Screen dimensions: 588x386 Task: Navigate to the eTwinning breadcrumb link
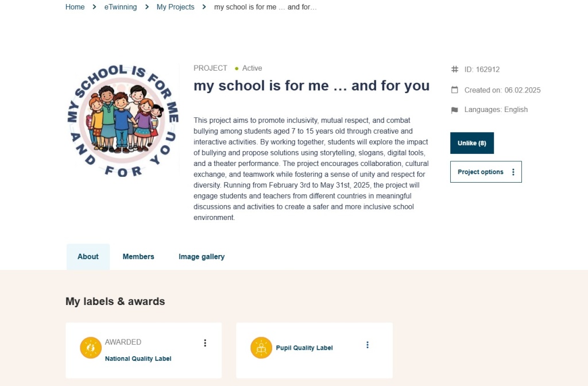click(x=121, y=7)
